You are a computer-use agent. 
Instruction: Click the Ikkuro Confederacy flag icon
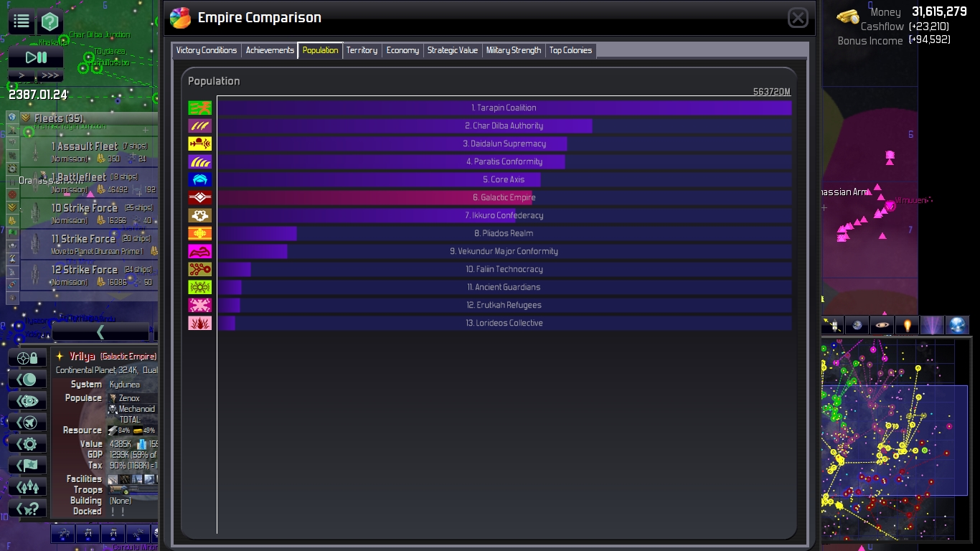pyautogui.click(x=200, y=215)
